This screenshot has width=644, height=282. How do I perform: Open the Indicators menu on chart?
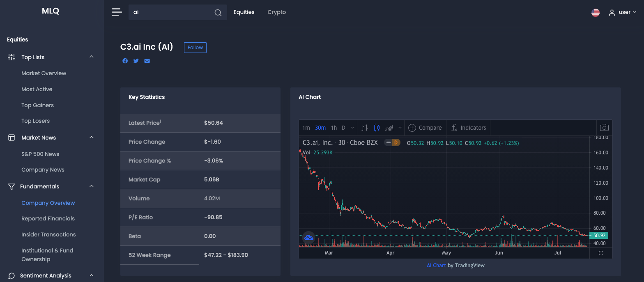[468, 128]
